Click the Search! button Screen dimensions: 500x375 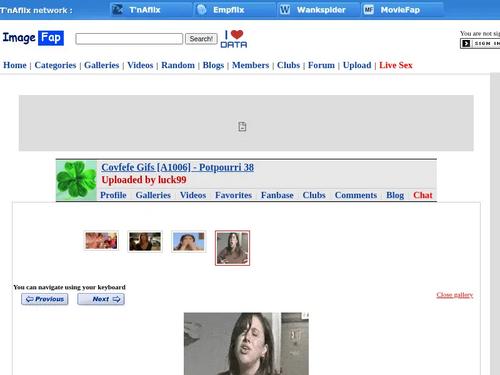tap(201, 39)
